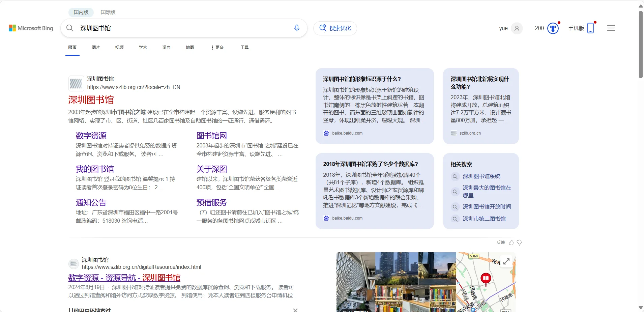The image size is (644, 312).
Task: Click the favicon of second 深圳图书馆 result
Action: click(x=74, y=263)
